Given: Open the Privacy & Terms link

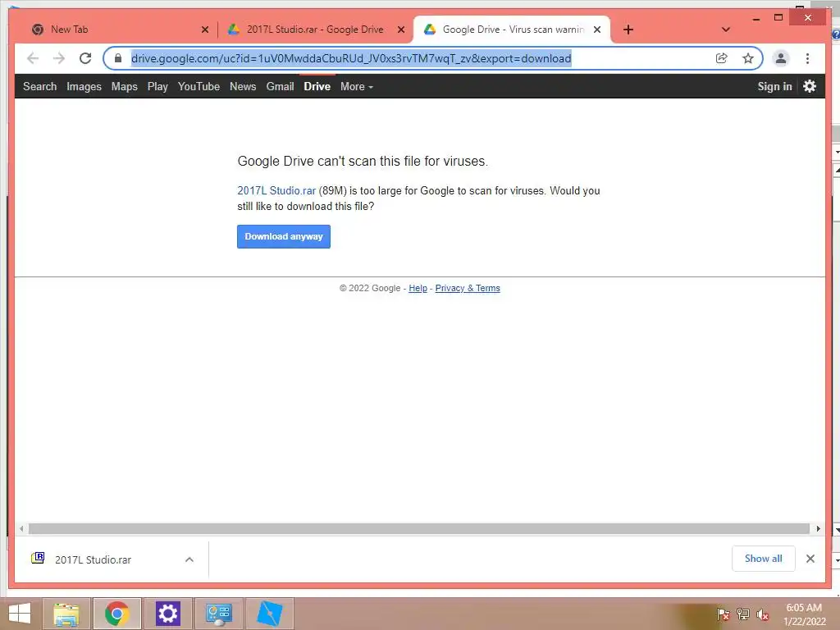Looking at the screenshot, I should 468,288.
